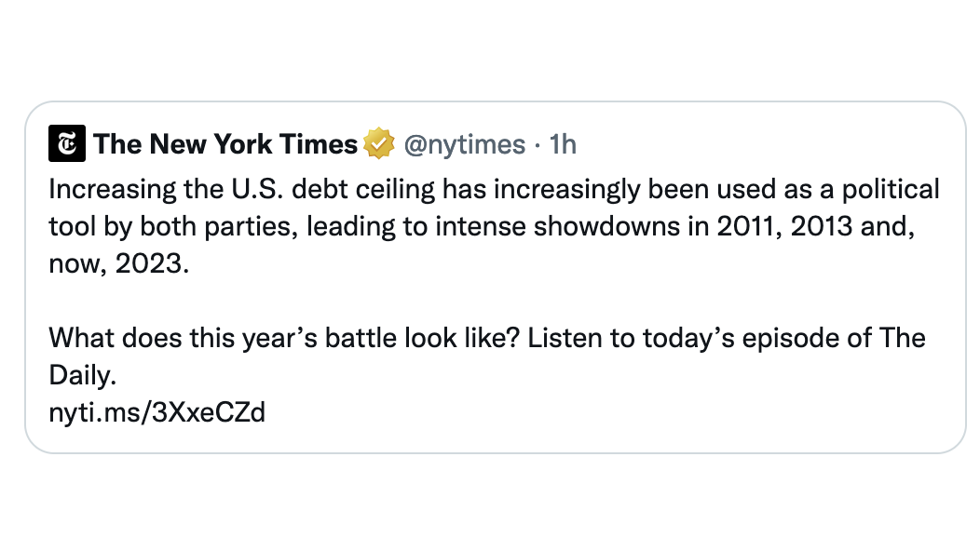Viewport: 980px width, 551px height.
Task: Click the @nytimes handle
Action: (x=463, y=144)
